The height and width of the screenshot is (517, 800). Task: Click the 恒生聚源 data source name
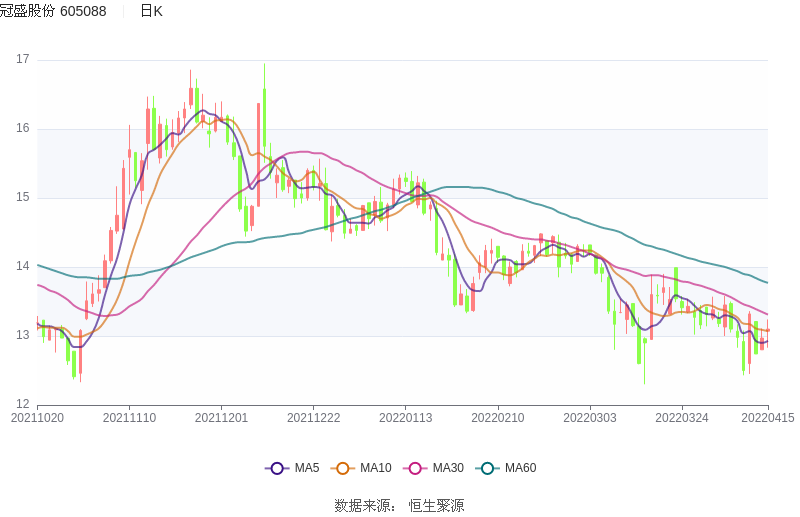point(436,506)
